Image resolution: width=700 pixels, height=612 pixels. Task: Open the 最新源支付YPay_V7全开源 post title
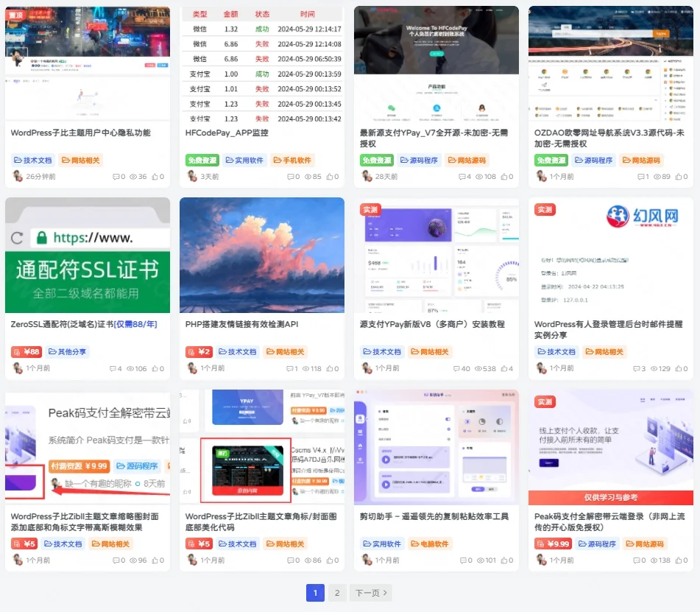pyautogui.click(x=434, y=138)
